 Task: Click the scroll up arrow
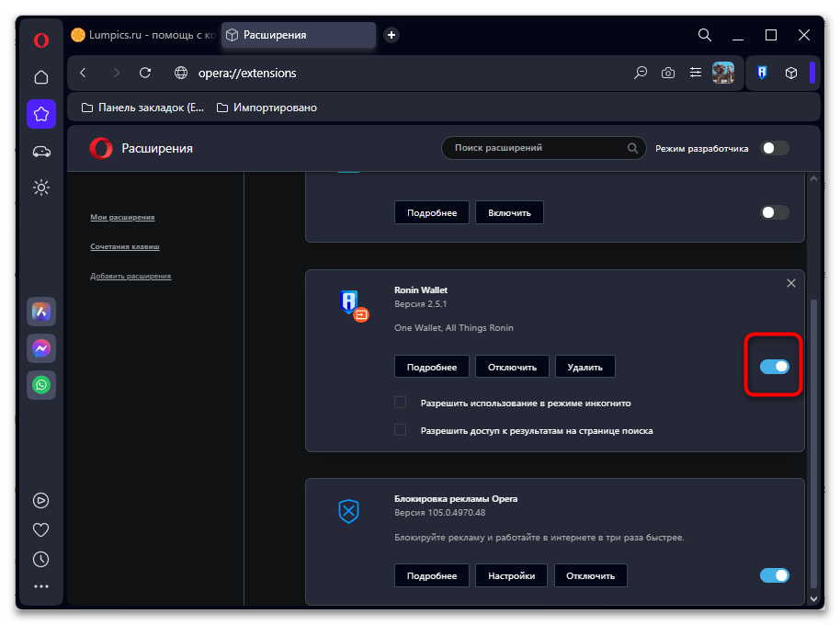(813, 179)
